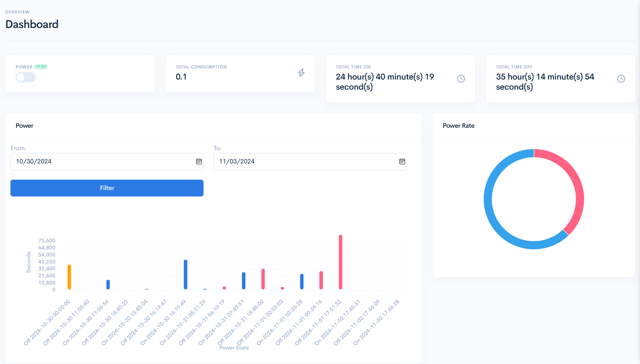640x364 pixels.
Task: Click the To date field 11/03/2024
Action: tap(310, 161)
